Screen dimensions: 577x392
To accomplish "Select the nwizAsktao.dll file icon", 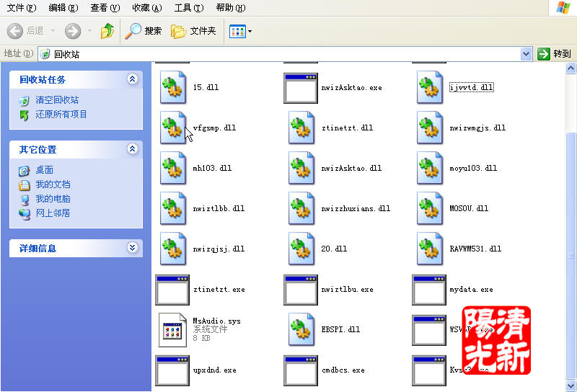I will pos(301,168).
